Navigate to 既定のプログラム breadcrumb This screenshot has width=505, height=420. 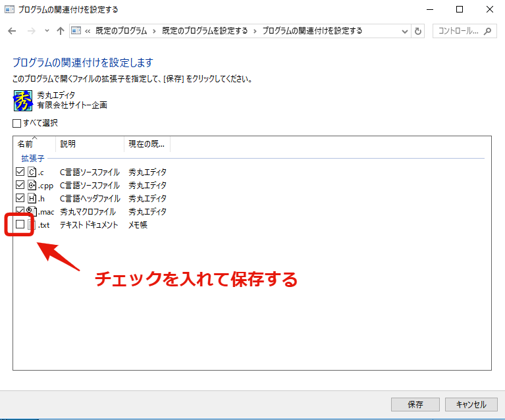click(x=121, y=31)
